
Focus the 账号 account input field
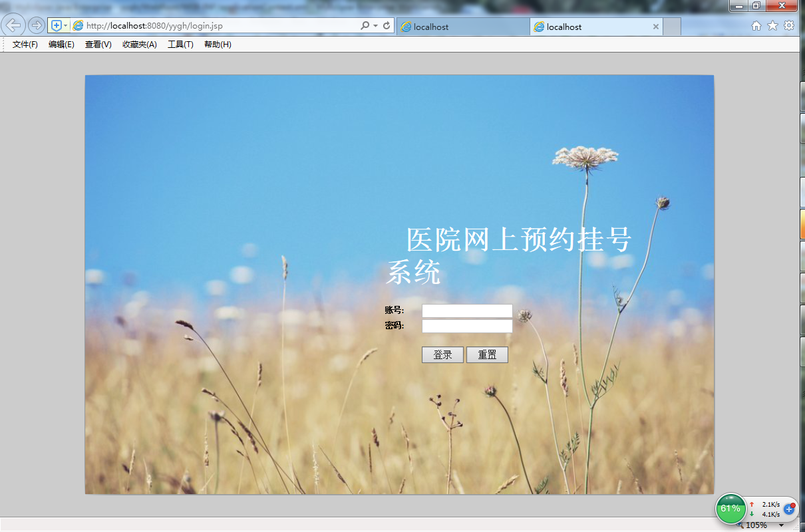tap(467, 311)
